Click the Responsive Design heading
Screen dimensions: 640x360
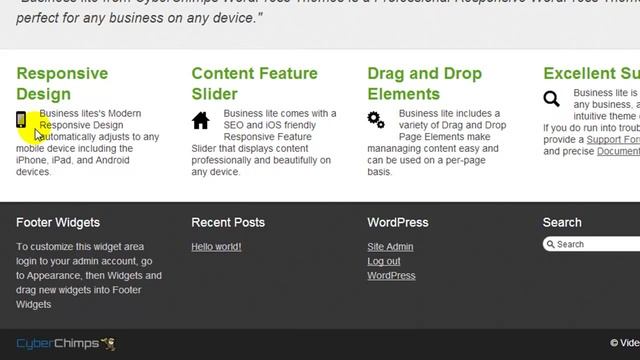point(62,84)
